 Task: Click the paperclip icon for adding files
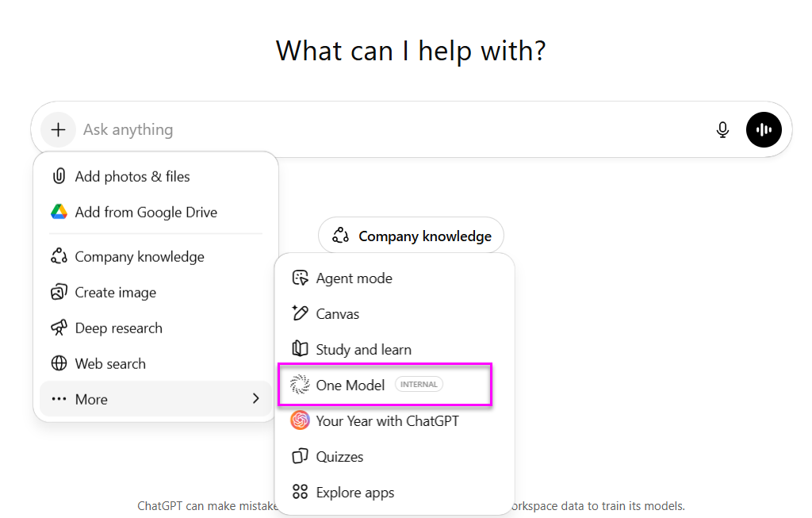59,176
